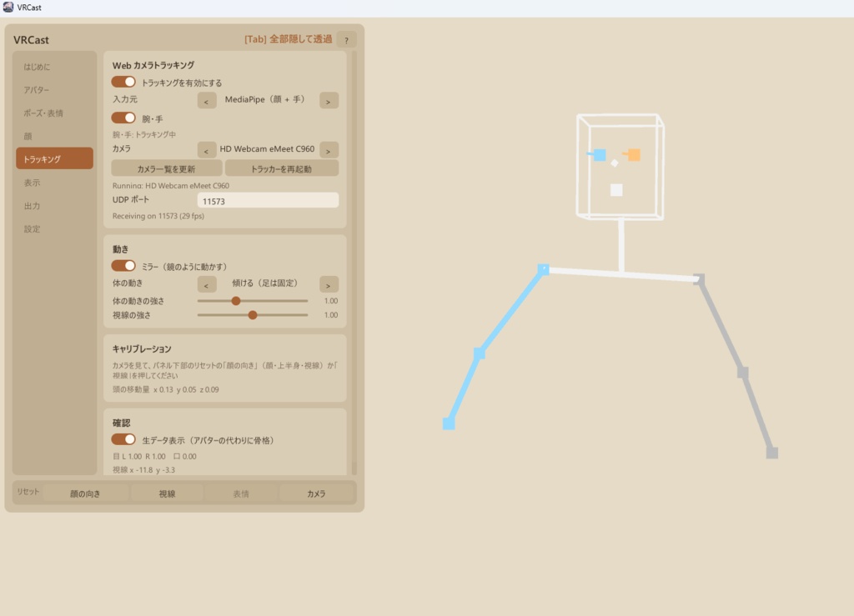Open the はじめに sidebar section
Screen dimensions: 854x616
click(x=54, y=67)
